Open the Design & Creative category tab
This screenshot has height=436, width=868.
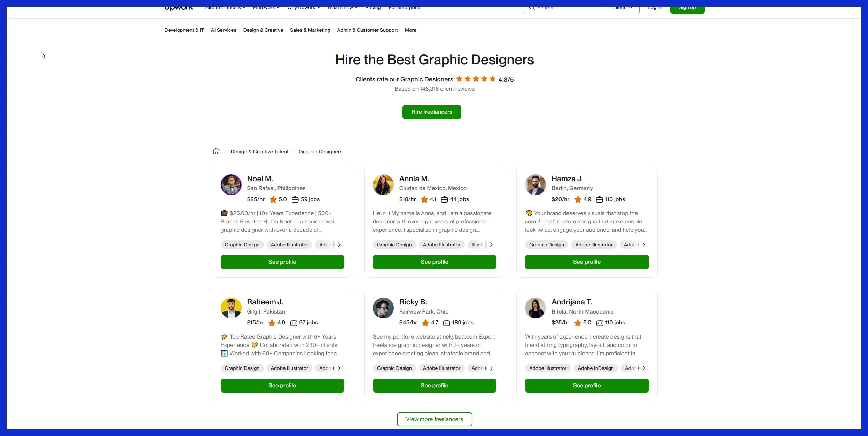pos(263,30)
